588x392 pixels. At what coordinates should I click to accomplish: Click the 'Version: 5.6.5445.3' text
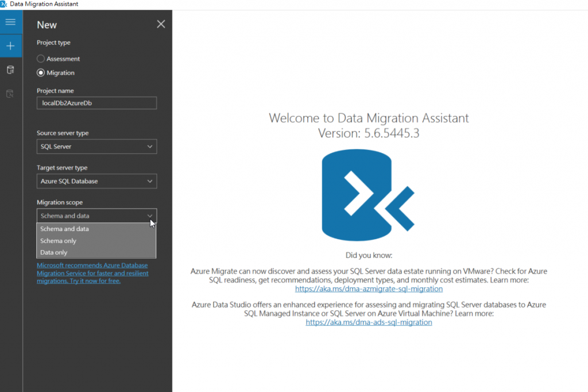click(369, 133)
